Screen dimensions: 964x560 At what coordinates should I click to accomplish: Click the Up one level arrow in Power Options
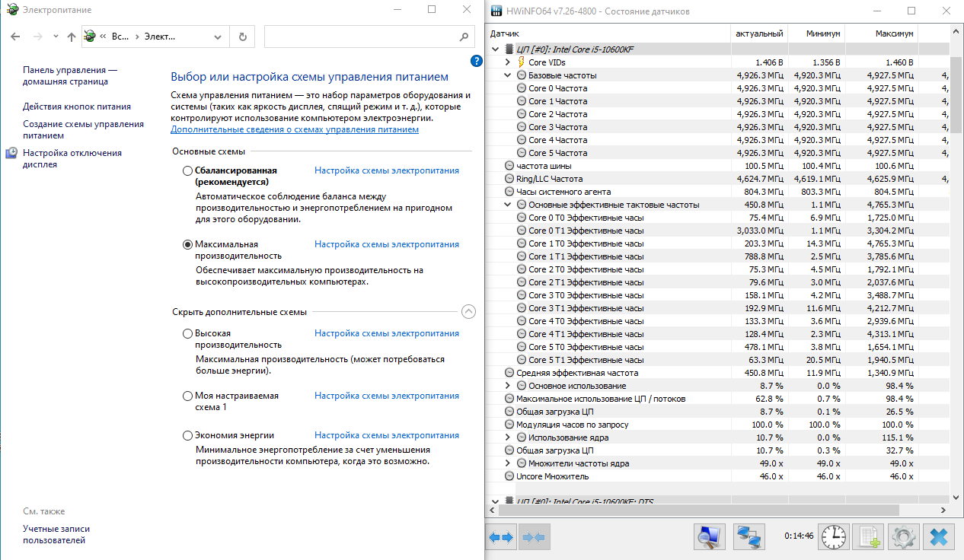[72, 37]
